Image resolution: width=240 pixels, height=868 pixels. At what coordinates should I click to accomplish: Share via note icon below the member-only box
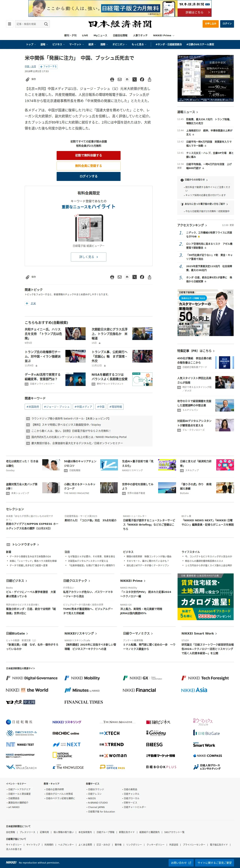click(127, 277)
